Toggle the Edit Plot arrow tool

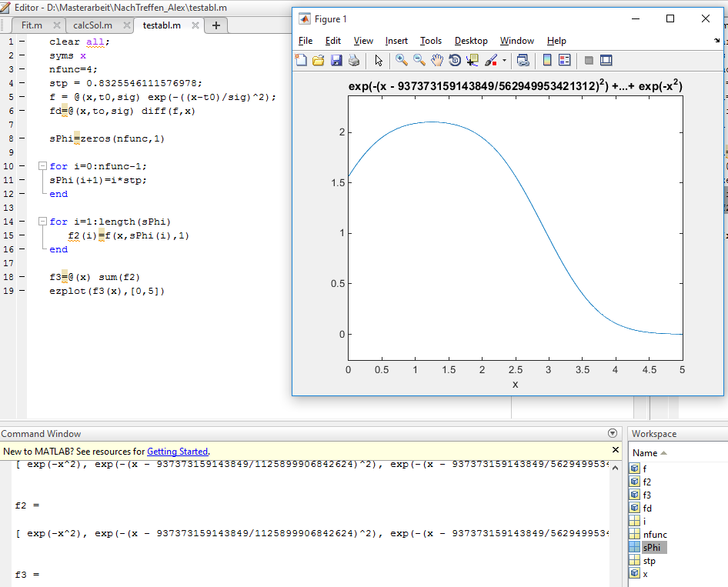point(379,60)
